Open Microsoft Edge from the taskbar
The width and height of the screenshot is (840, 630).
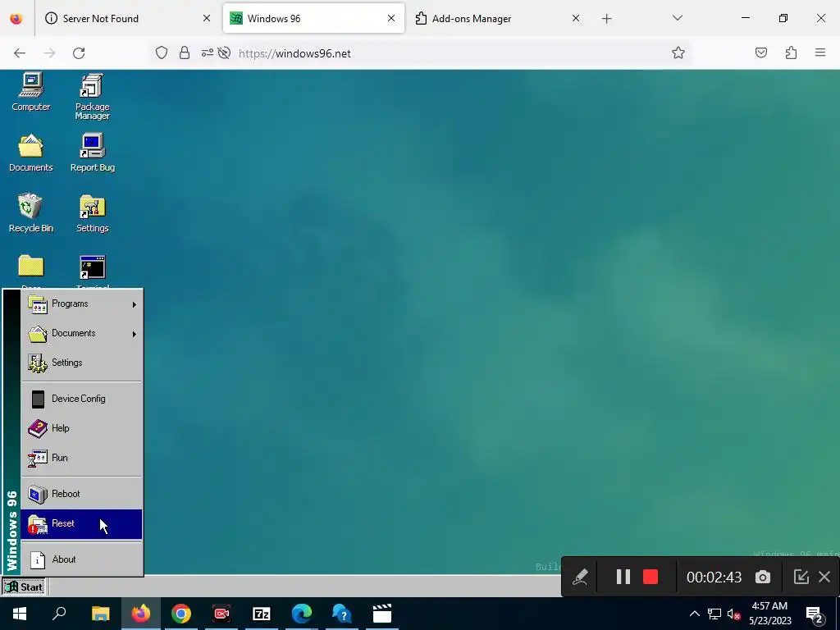302,614
